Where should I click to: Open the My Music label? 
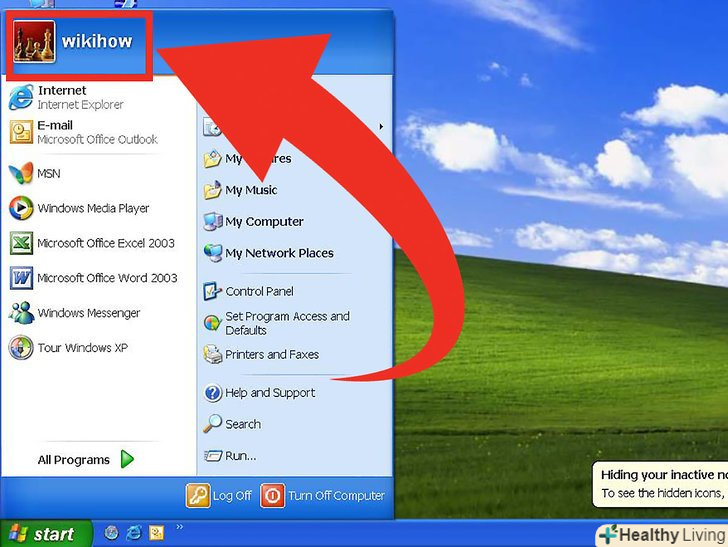[251, 190]
